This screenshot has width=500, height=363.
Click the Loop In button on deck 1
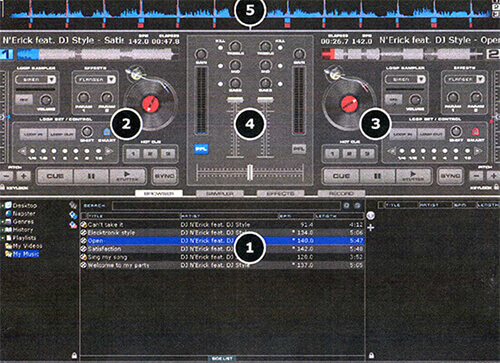pos(33,135)
